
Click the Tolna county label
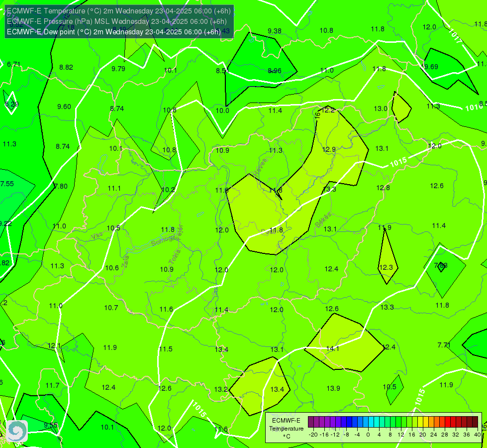tap(175, 257)
